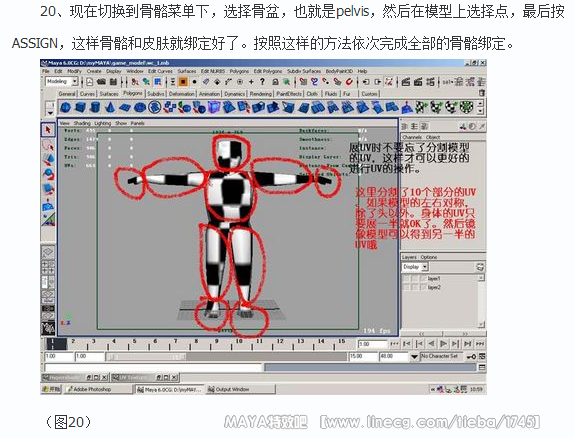Click the range slider bar handle
The image size is (574, 439).
[146, 356]
